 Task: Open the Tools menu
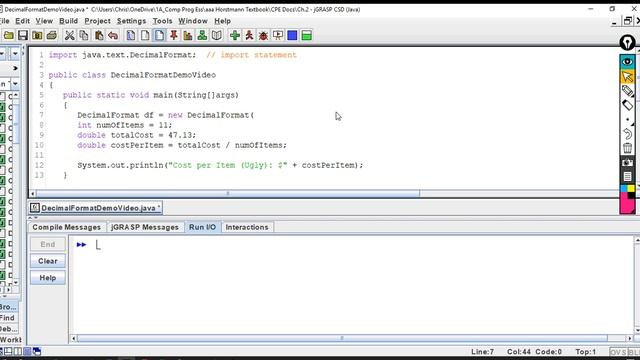(x=162, y=21)
